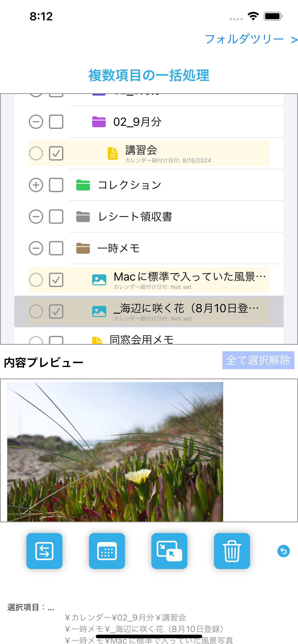The height and width of the screenshot is (644, 298).
Task: Delete selected items with trash icon
Action: (x=232, y=551)
